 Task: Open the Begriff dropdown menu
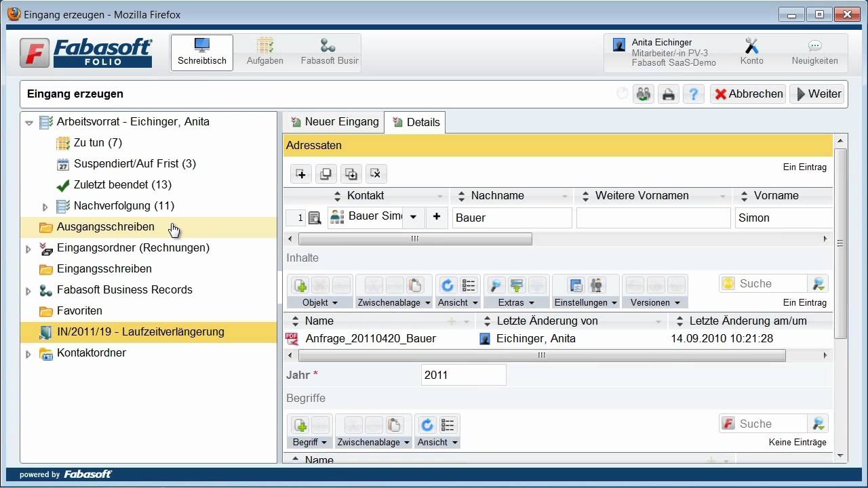click(310, 443)
